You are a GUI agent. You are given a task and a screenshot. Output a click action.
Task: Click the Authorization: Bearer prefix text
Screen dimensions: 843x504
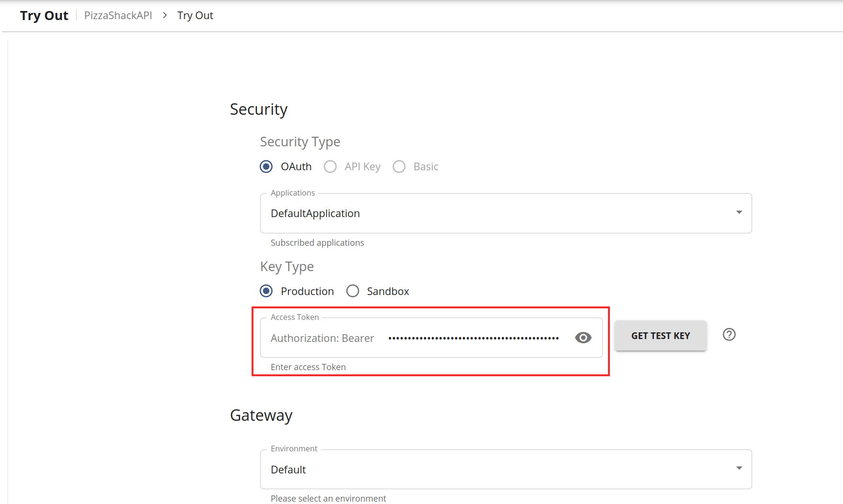tap(322, 338)
